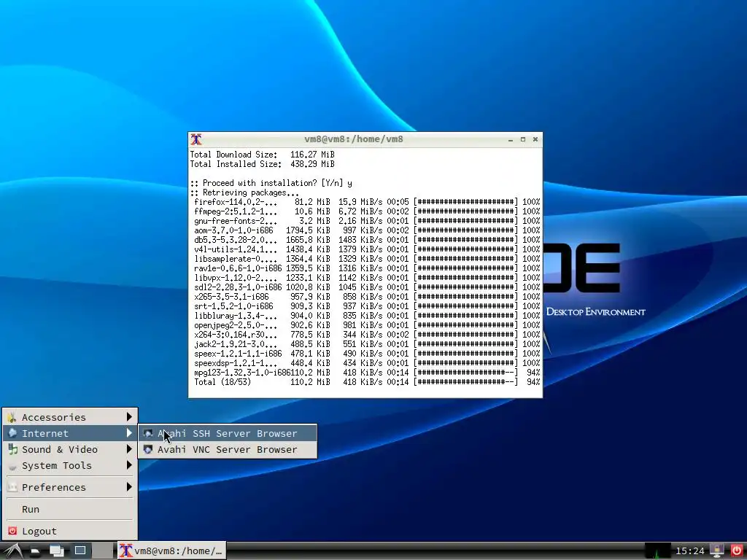Click the speexdsp-1.2.1-1 download line

[365, 363]
